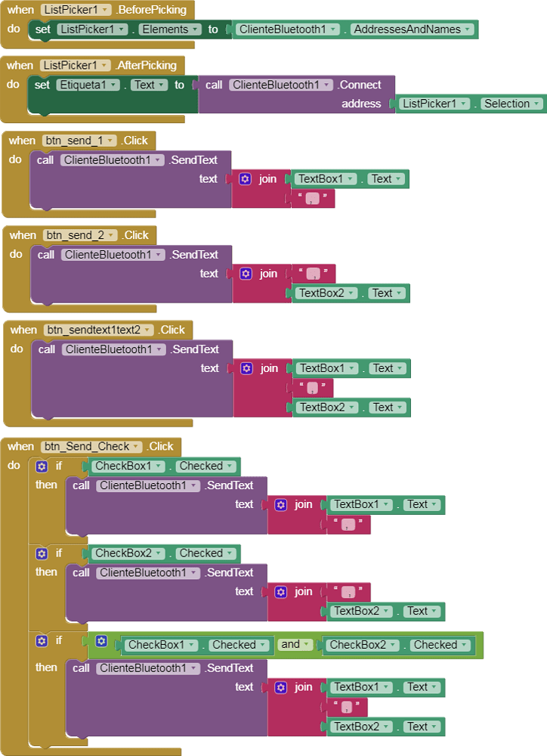
Task: Open join gear under the CheckBox1 if branch
Action: (281, 504)
